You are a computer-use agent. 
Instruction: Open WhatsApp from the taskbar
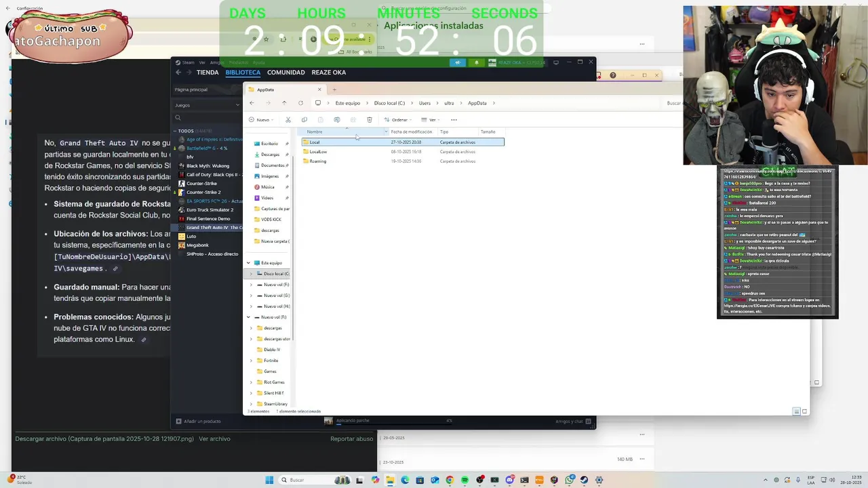[x=569, y=480]
